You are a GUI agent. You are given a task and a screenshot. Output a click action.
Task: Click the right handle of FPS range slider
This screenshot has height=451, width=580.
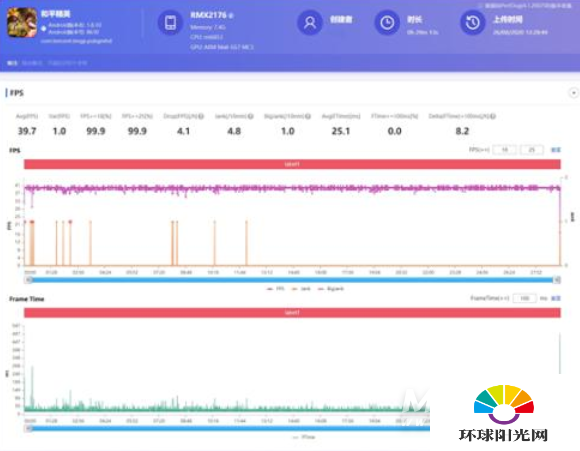(x=556, y=280)
